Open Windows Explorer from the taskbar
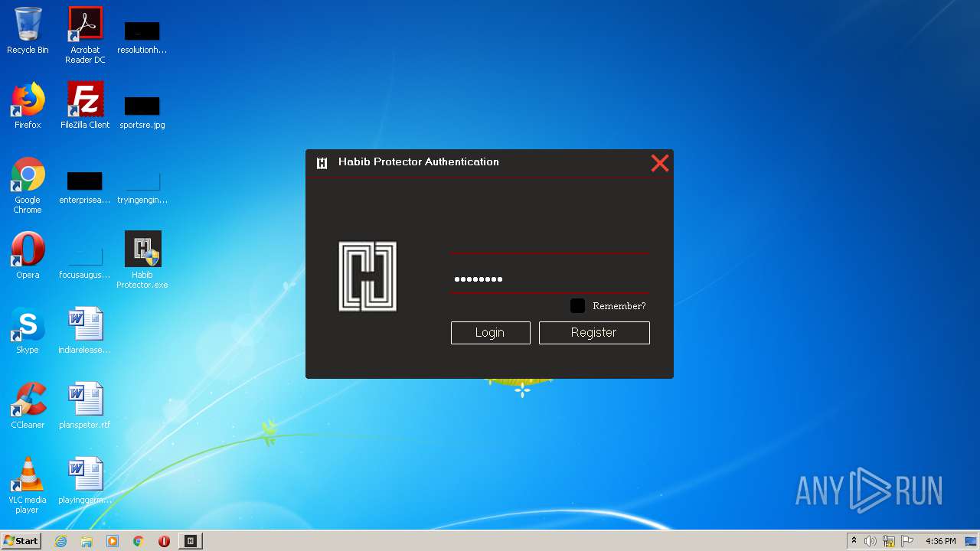Image resolution: width=980 pixels, height=551 pixels. point(87,541)
